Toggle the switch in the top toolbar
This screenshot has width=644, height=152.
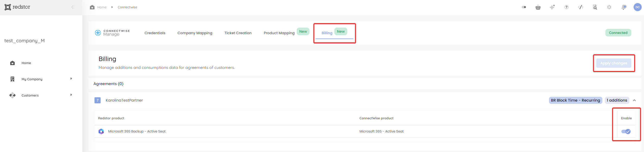point(524,7)
